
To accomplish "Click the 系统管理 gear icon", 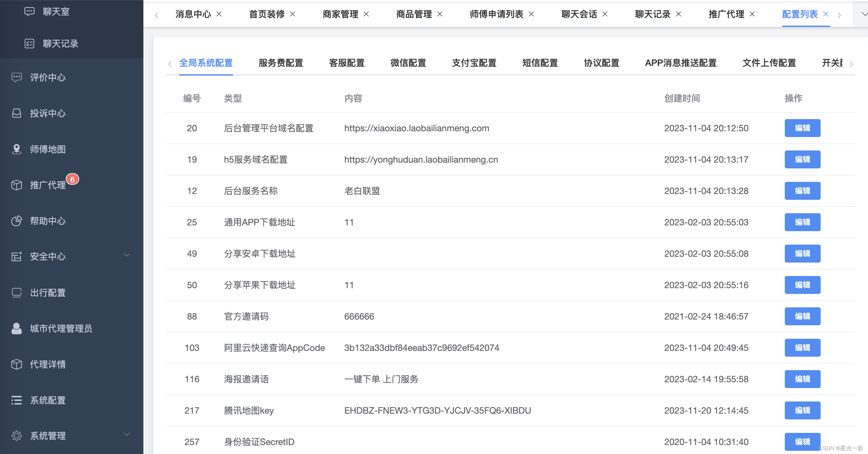I will tap(17, 435).
